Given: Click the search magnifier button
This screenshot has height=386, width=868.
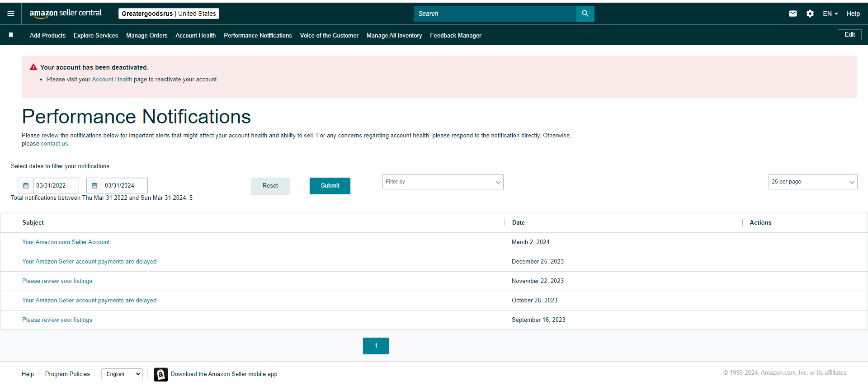Looking at the screenshot, I should [585, 14].
